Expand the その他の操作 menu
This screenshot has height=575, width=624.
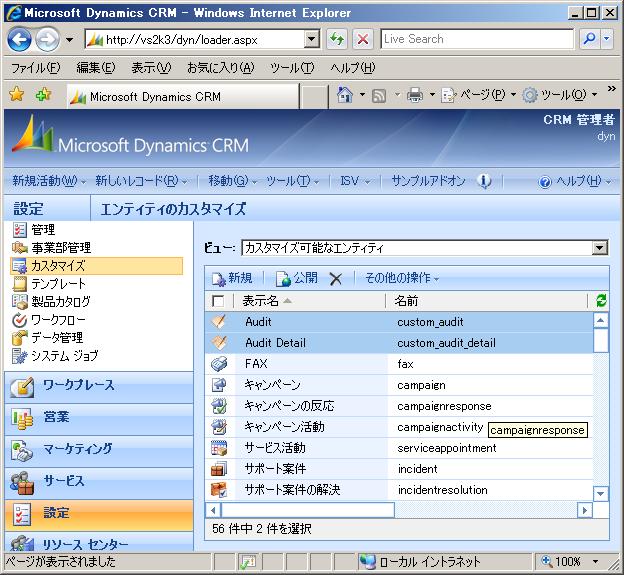[402, 278]
